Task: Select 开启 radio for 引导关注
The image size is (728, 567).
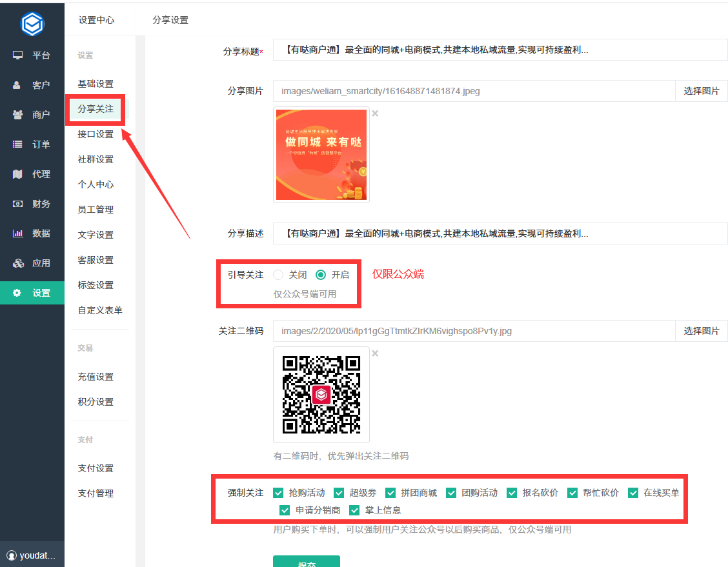Action: (320, 275)
